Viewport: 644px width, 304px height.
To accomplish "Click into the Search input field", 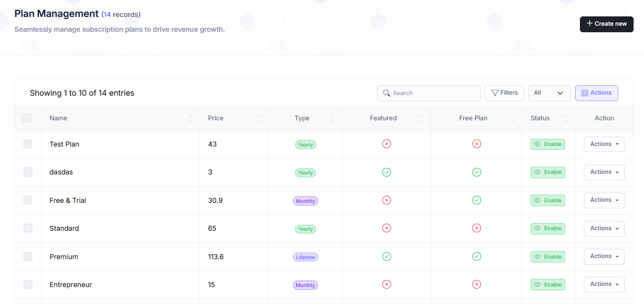I will tap(433, 93).
